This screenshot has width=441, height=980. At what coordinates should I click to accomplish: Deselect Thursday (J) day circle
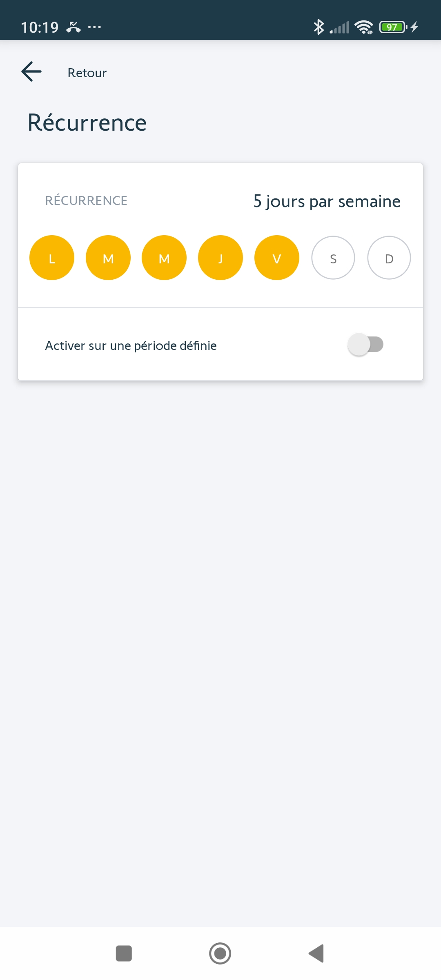[220, 258]
